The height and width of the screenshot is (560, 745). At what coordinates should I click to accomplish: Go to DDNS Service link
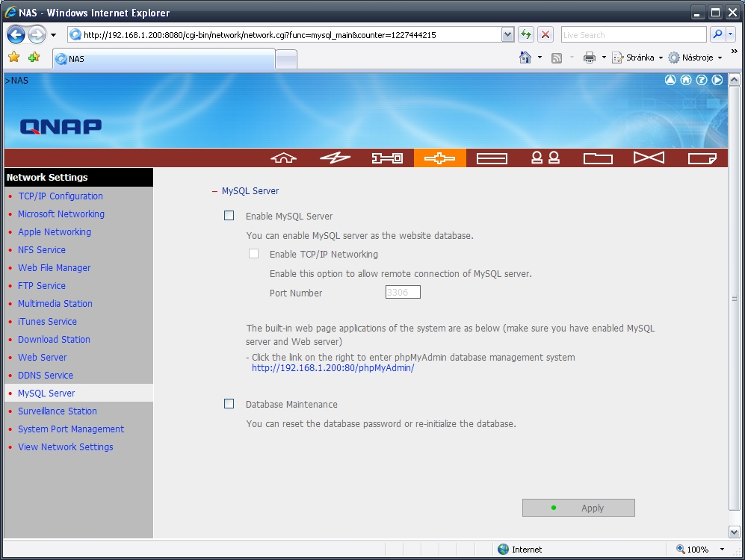pyautogui.click(x=46, y=376)
